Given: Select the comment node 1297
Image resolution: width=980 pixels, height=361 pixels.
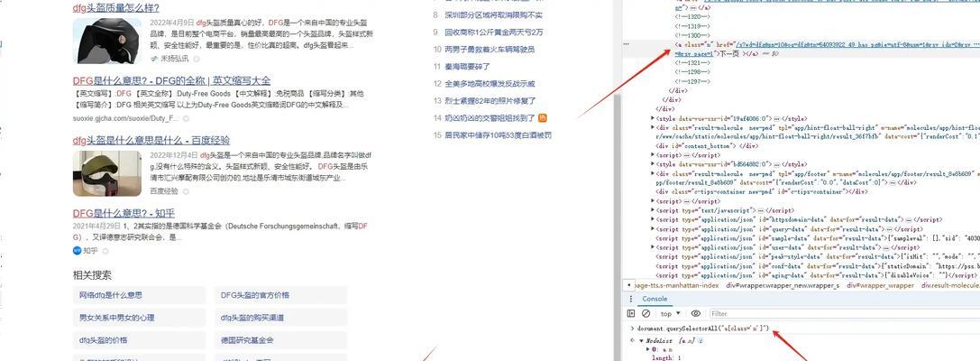Looking at the screenshot, I should tap(691, 81).
